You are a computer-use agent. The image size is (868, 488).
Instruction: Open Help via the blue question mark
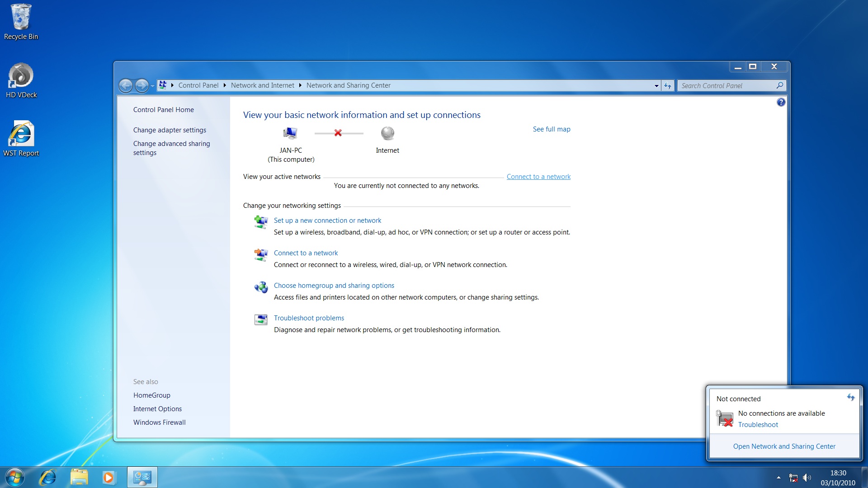tap(781, 103)
